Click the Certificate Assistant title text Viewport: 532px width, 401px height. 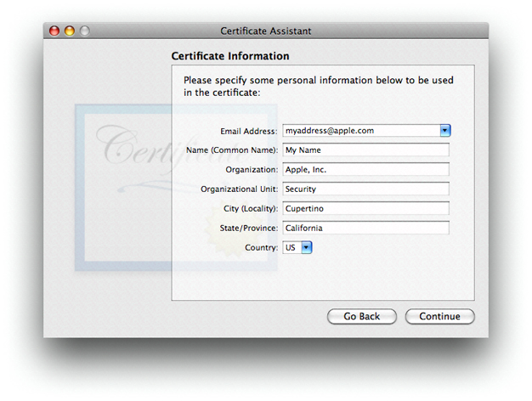(x=266, y=31)
